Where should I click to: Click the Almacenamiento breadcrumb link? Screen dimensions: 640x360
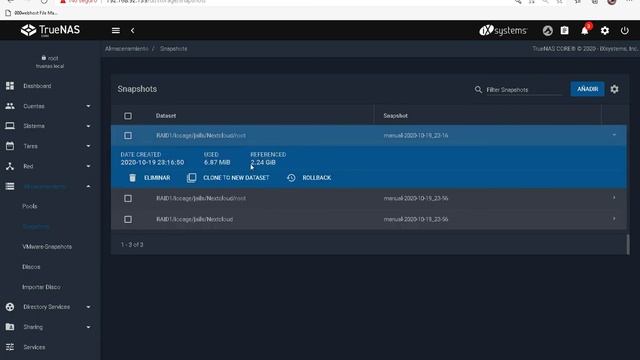coord(127,49)
